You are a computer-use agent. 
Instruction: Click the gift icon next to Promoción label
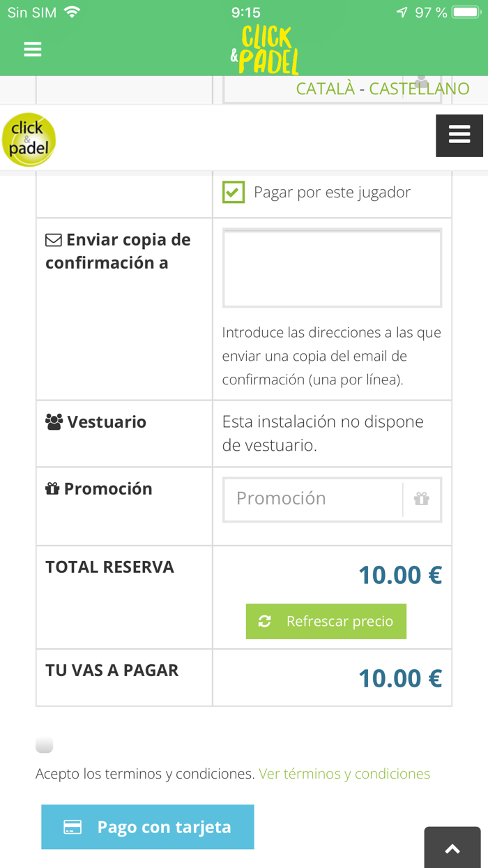point(53,488)
